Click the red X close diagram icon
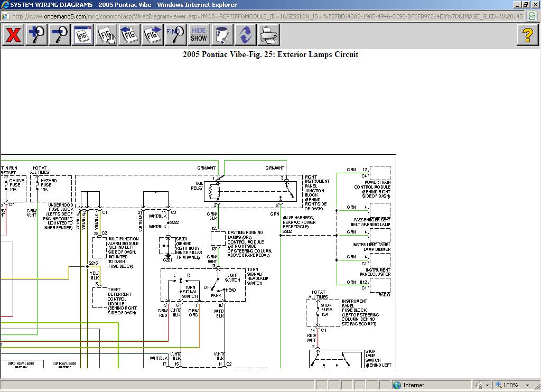The height and width of the screenshot is (392, 541). point(13,35)
